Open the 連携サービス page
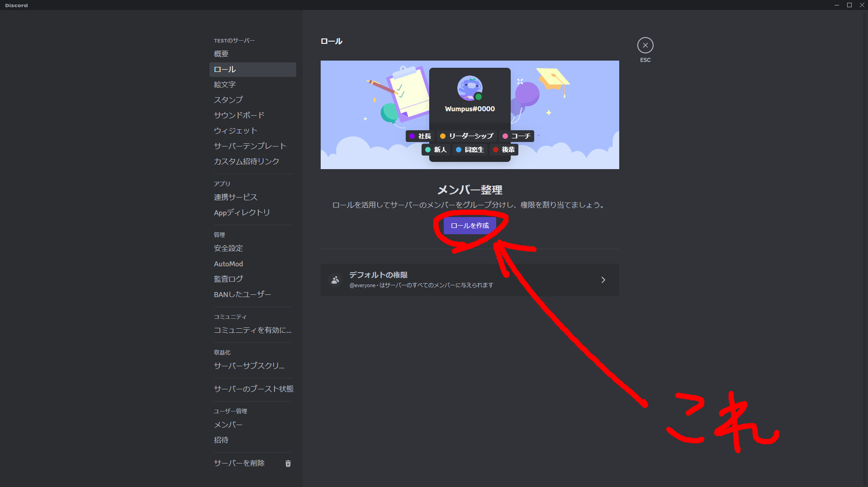 pyautogui.click(x=235, y=197)
